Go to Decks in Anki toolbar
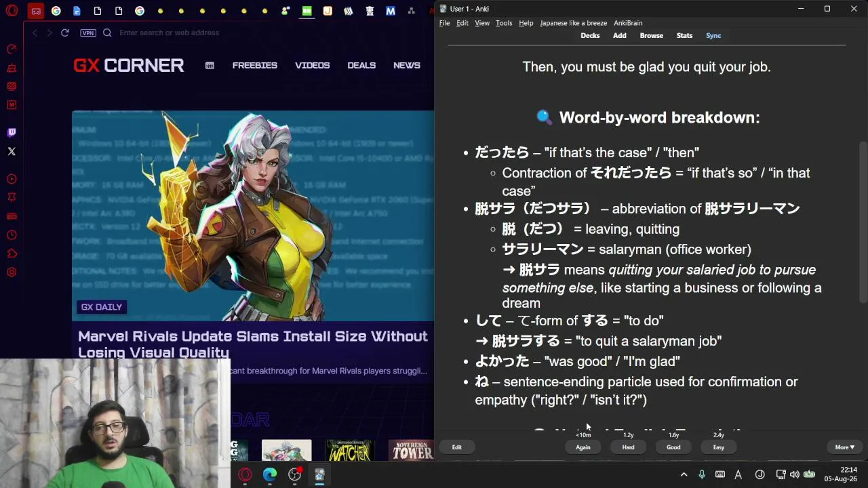 [590, 36]
